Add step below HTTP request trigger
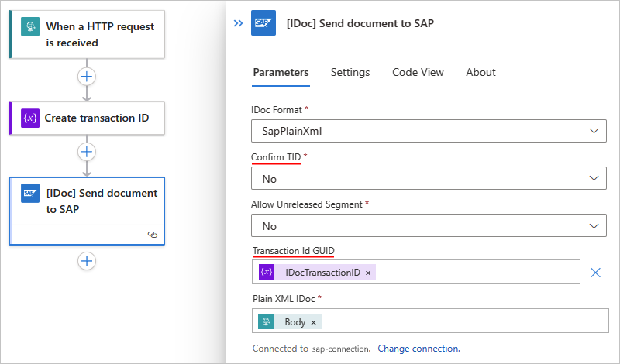 87,77
